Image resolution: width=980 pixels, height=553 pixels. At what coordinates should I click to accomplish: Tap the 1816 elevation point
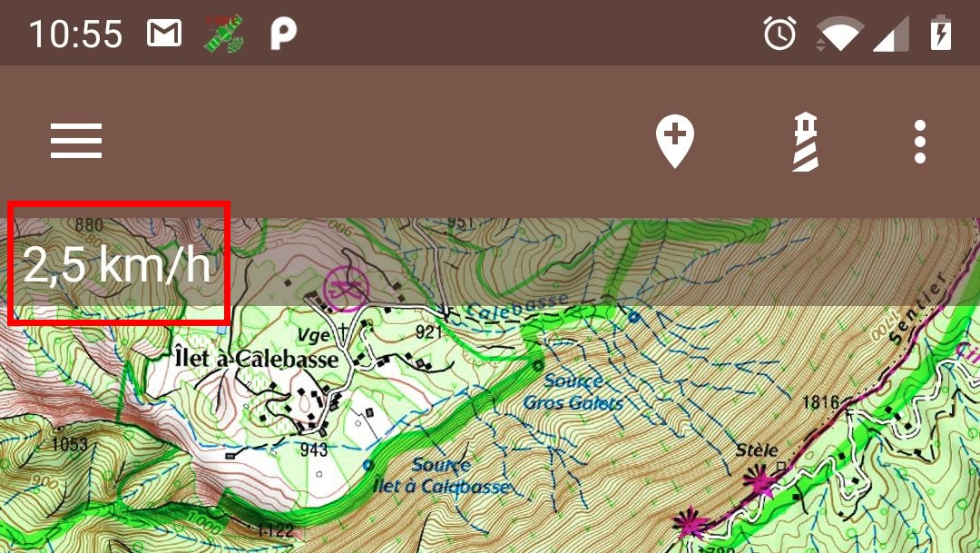click(x=820, y=401)
